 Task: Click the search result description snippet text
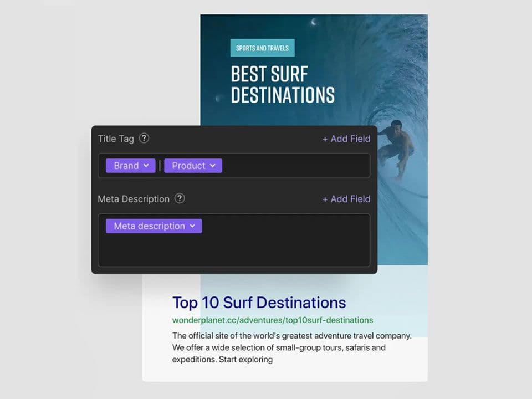point(291,347)
